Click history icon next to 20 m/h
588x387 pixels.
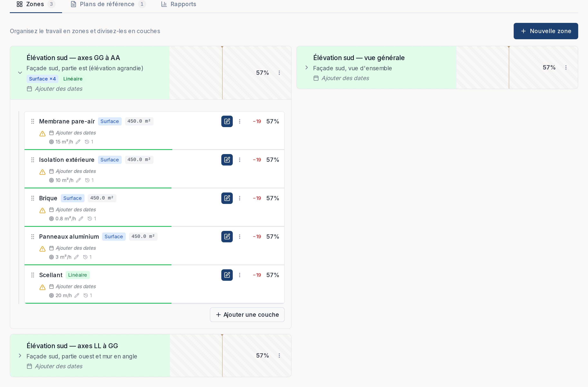pyautogui.click(x=86, y=295)
